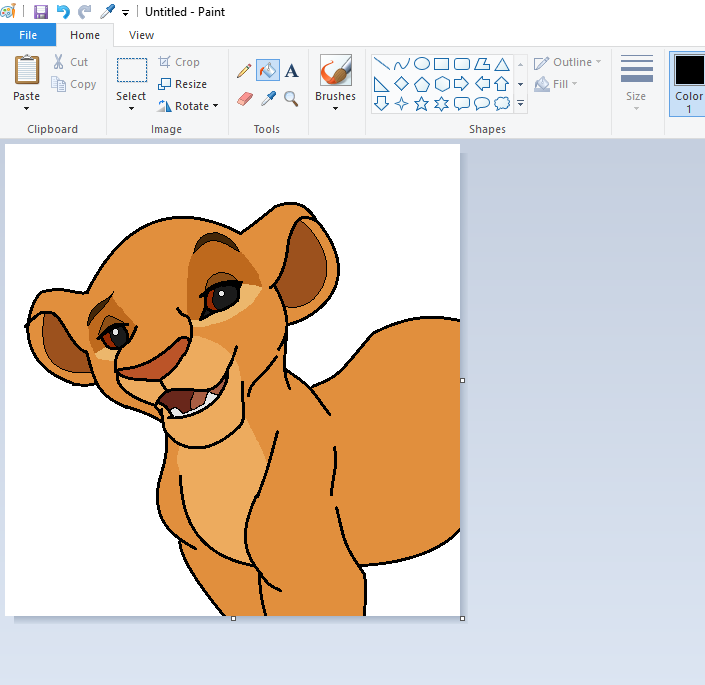
Task: Open the Brushes dropdown arrow
Action: pos(335,108)
